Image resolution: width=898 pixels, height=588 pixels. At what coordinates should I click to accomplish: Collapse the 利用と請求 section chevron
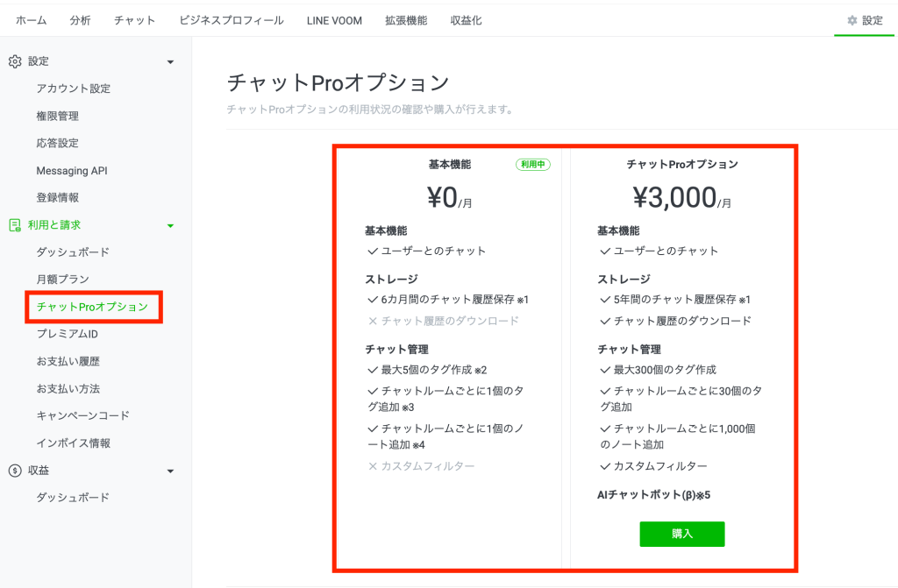pyautogui.click(x=172, y=224)
